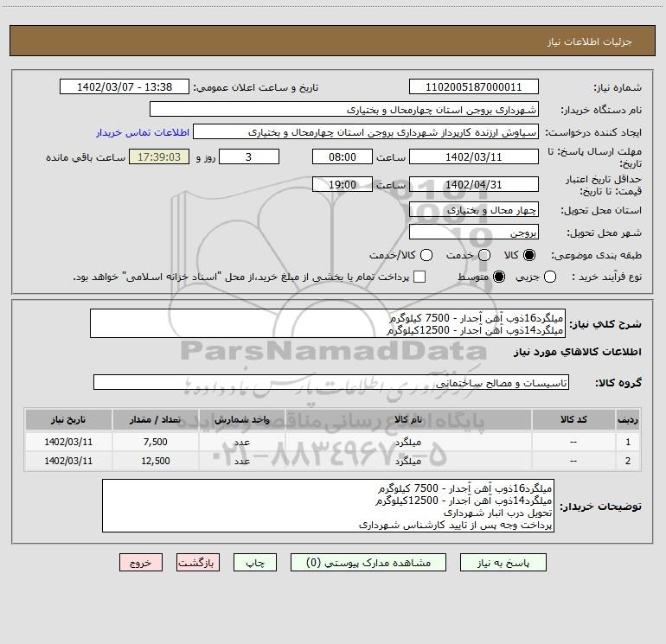This screenshot has height=644, width=666.
Task: Click the اطلاعات کالاهای مورد نیاز section heading
Action: click(578, 352)
